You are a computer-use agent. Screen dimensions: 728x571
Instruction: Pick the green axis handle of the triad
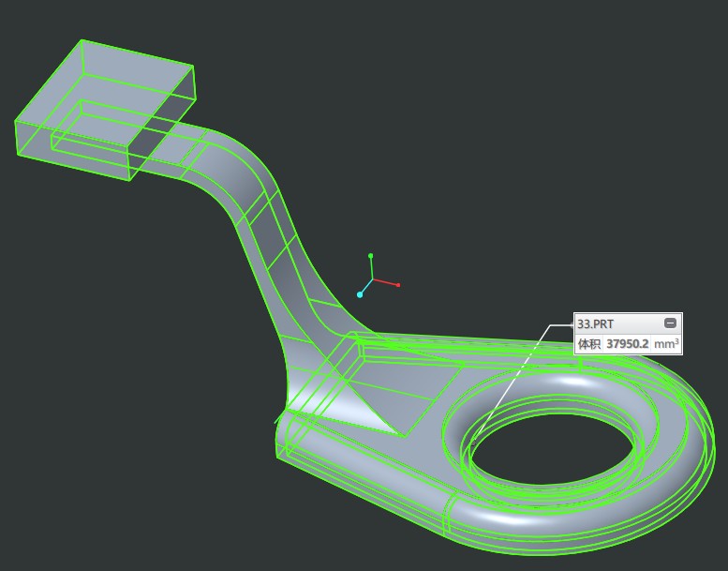click(371, 255)
